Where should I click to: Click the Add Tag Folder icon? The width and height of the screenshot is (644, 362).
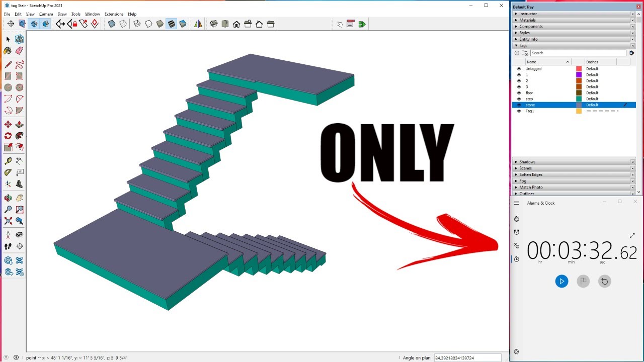coord(524,53)
